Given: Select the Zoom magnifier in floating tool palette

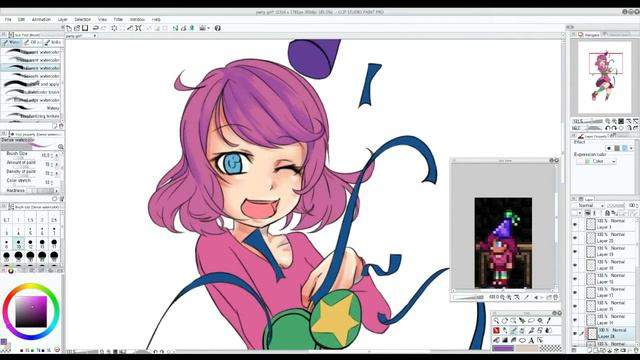Looking at the screenshot, I should [x=496, y=321].
